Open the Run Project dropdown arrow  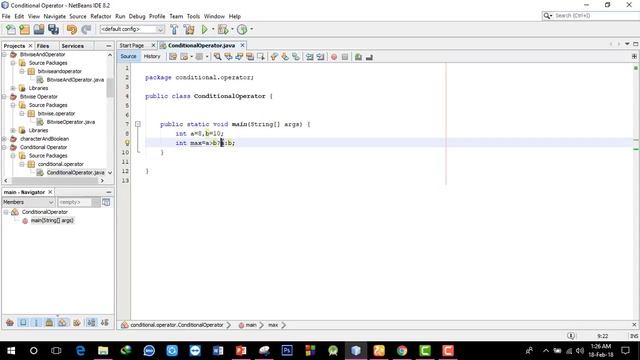pos(213,29)
